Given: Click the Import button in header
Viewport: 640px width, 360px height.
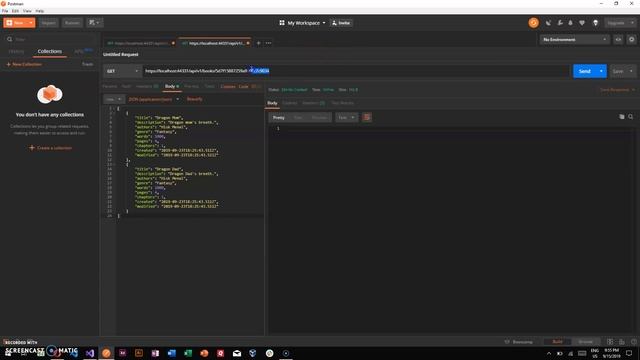Looking at the screenshot, I should (x=49, y=23).
